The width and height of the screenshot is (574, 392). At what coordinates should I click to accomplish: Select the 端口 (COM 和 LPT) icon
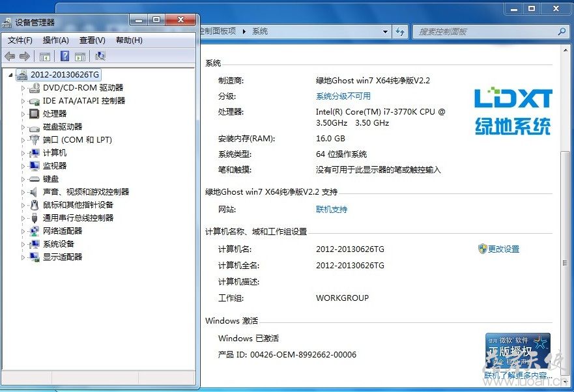35,140
